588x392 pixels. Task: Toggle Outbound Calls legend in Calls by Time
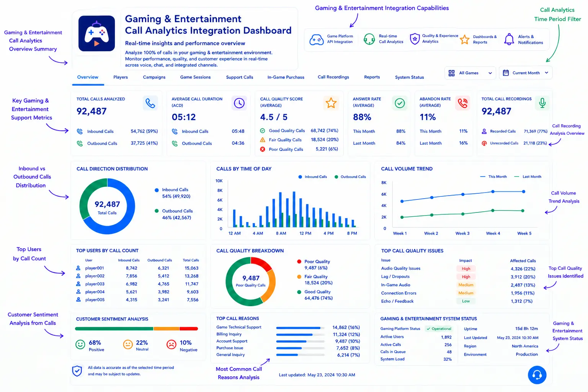pos(350,177)
